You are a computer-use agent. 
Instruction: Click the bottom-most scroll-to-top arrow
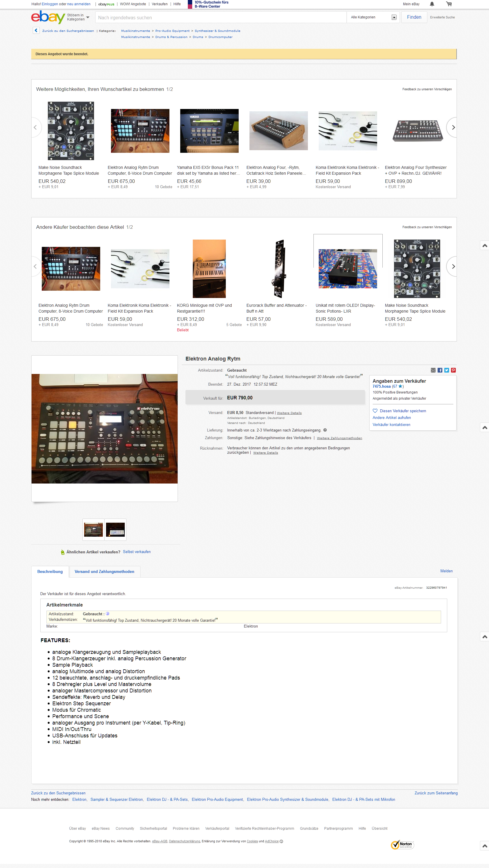pyautogui.click(x=485, y=846)
